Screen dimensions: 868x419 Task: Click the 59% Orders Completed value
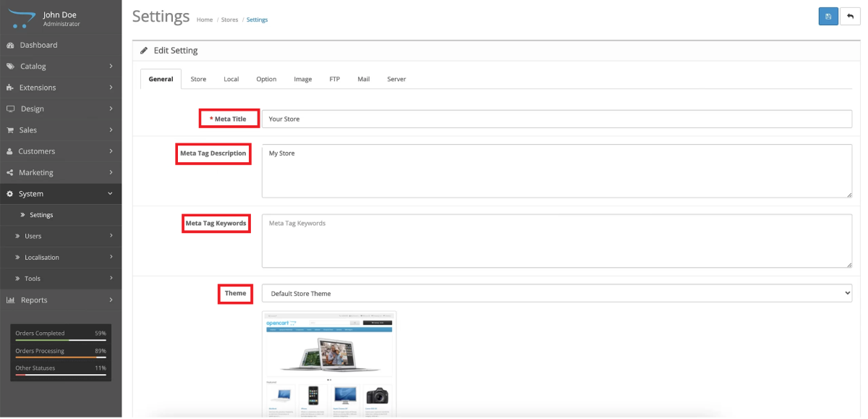click(x=101, y=334)
